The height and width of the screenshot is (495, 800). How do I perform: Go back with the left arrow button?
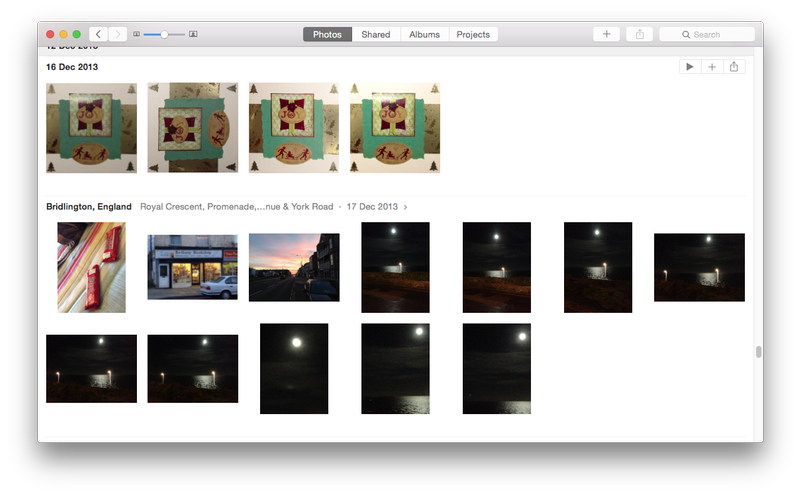click(x=98, y=34)
